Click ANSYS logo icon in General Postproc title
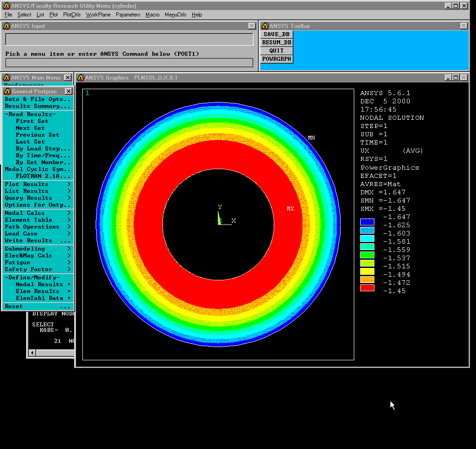The image size is (476, 449). pyautogui.click(x=8, y=91)
